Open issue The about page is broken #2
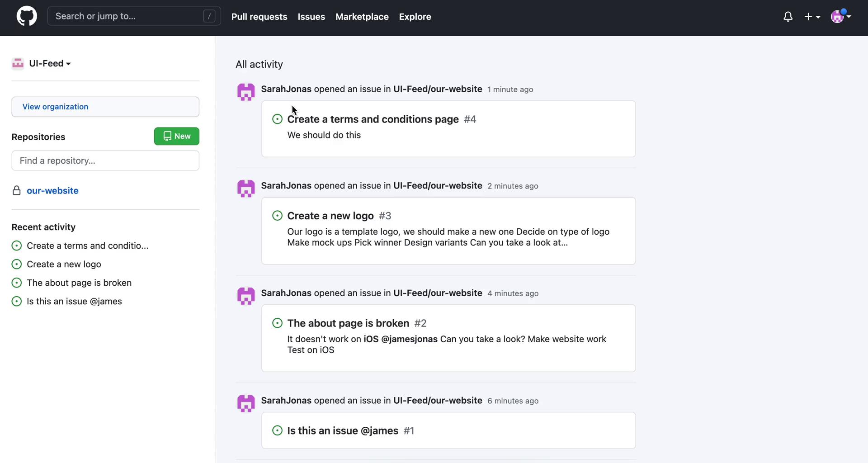 pyautogui.click(x=348, y=323)
